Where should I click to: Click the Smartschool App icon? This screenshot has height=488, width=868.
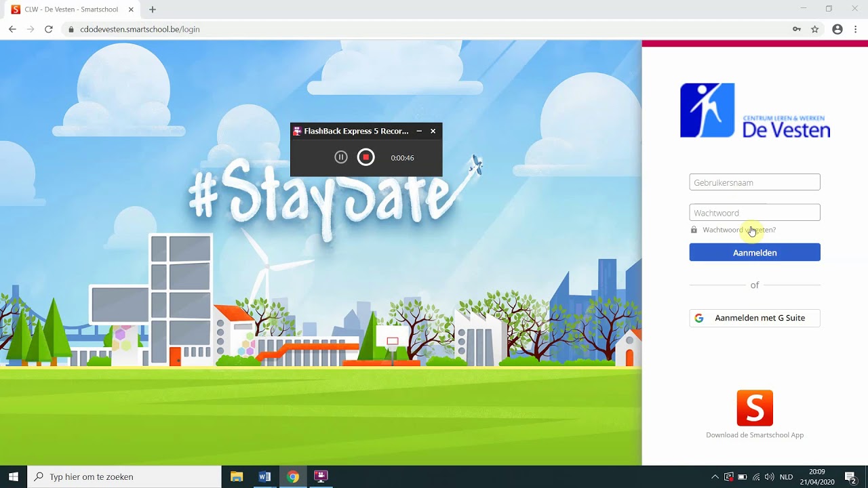(755, 408)
